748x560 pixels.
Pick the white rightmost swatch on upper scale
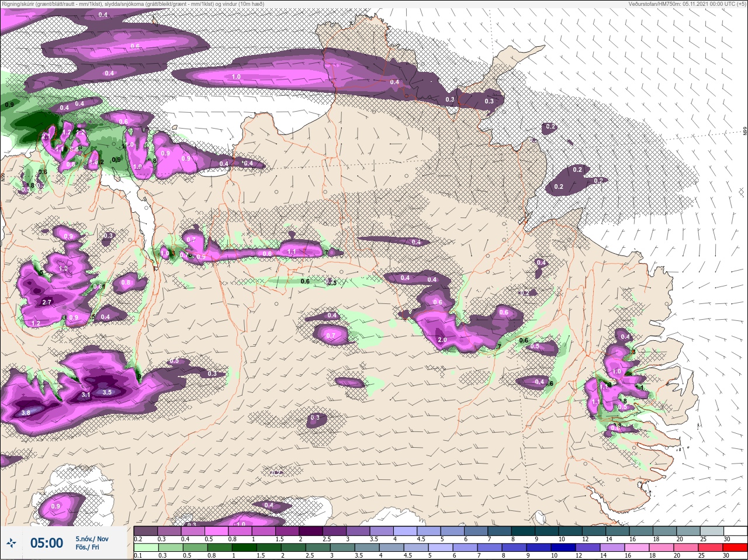coord(735,531)
